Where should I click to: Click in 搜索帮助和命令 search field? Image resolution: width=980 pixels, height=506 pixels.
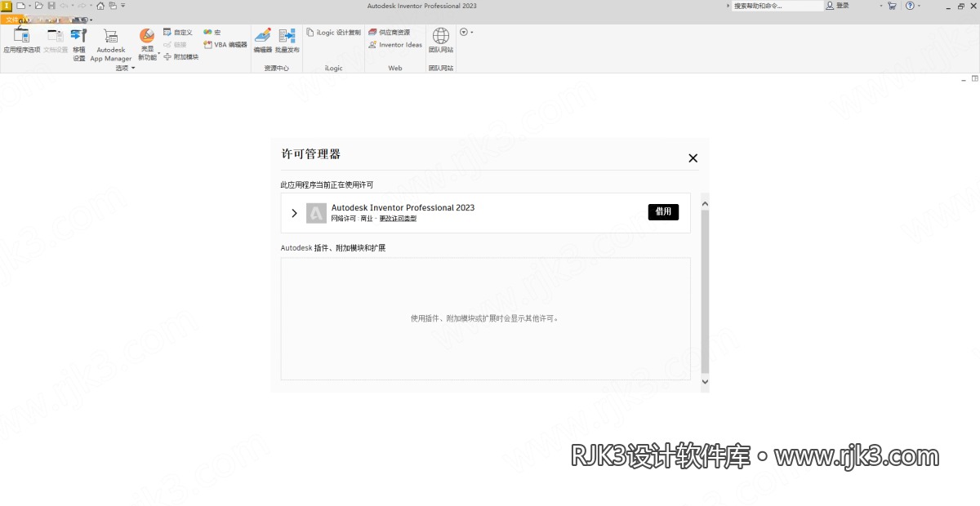coord(777,6)
